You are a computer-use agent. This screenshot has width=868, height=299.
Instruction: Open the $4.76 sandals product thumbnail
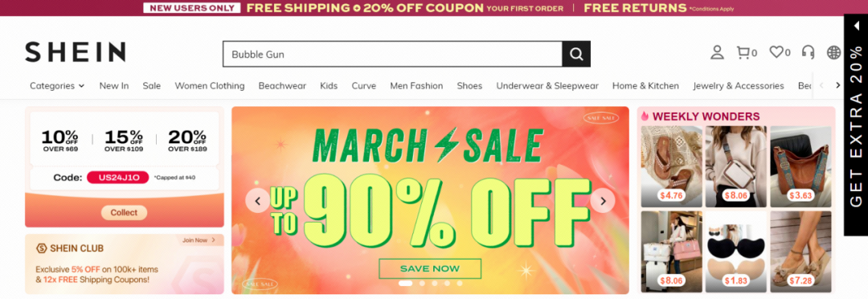point(671,166)
